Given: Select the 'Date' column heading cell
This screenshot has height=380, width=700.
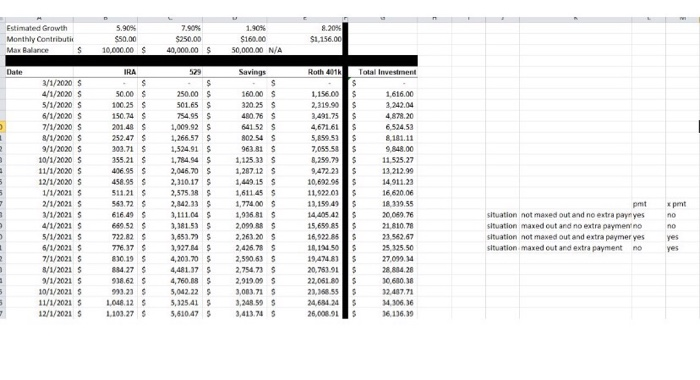Looking at the screenshot, I should (39, 72).
